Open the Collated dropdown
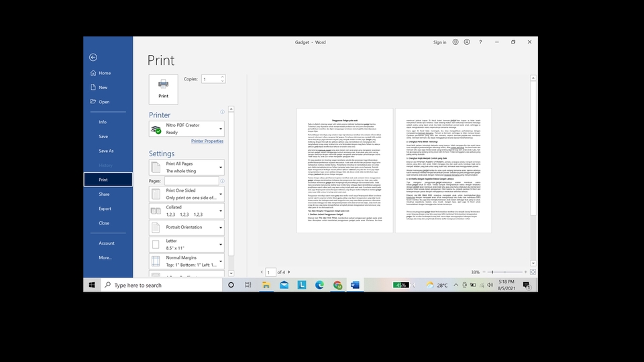Image resolution: width=644 pixels, height=362 pixels. pyautogui.click(x=186, y=211)
